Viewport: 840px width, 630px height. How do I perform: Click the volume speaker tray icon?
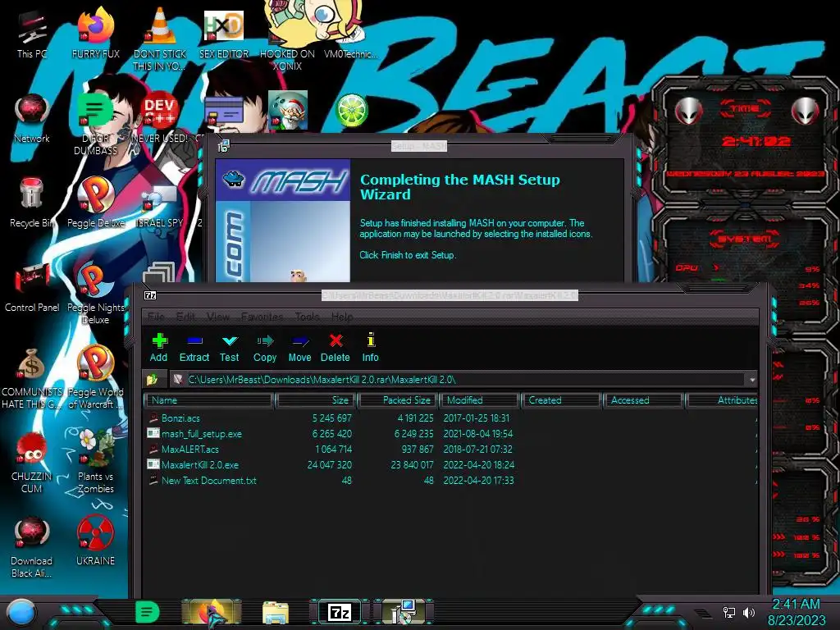(x=749, y=612)
